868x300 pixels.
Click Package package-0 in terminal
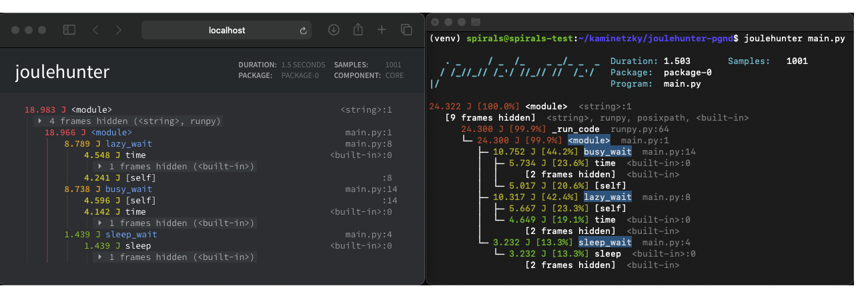661,73
